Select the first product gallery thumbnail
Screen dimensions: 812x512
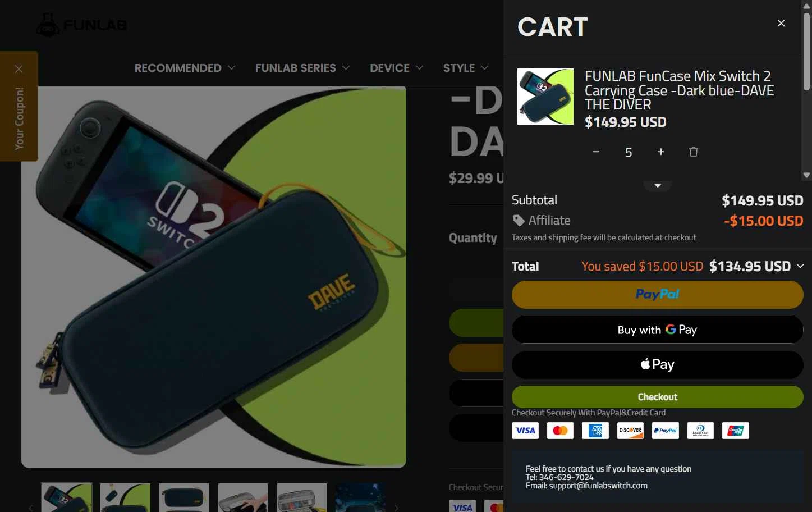67,497
